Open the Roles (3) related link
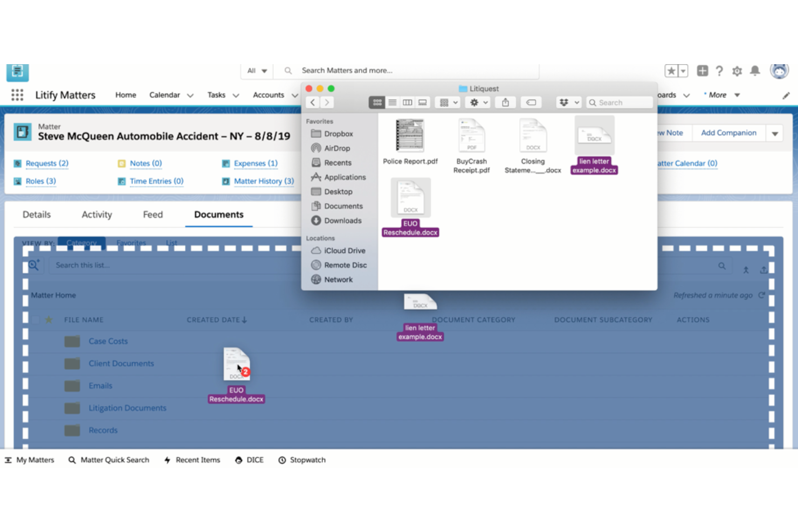 pyautogui.click(x=40, y=181)
